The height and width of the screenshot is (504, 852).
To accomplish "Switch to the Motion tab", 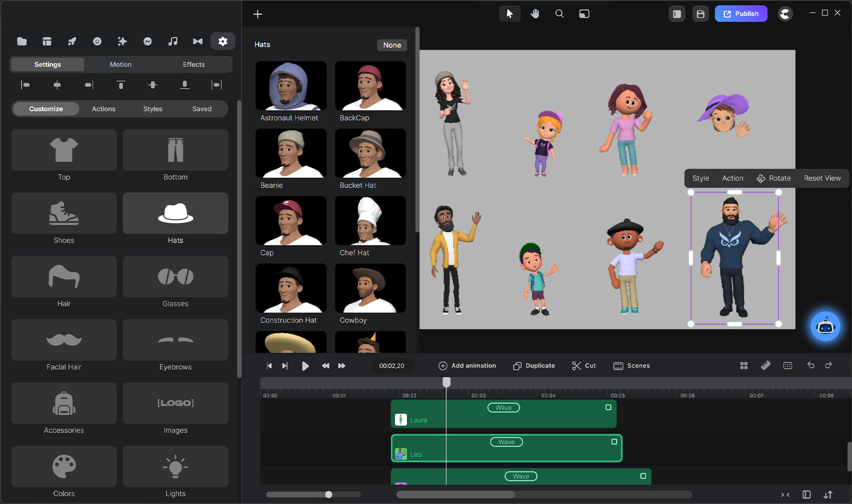I will pos(121,65).
